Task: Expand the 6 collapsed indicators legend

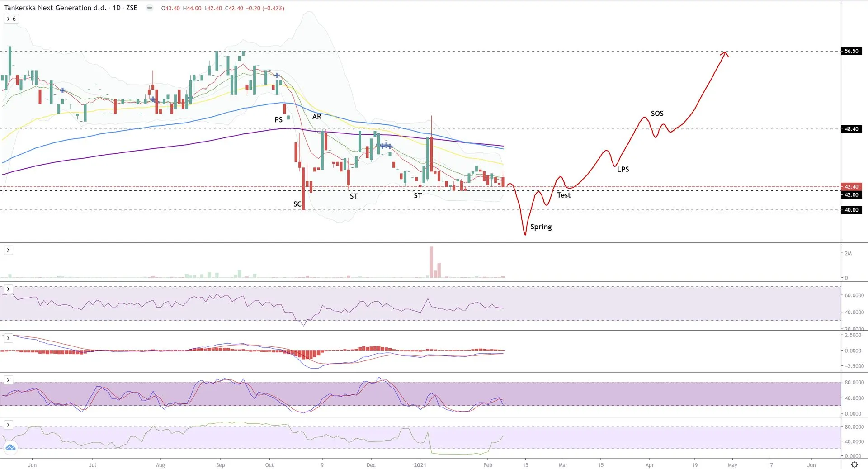Action: point(11,19)
